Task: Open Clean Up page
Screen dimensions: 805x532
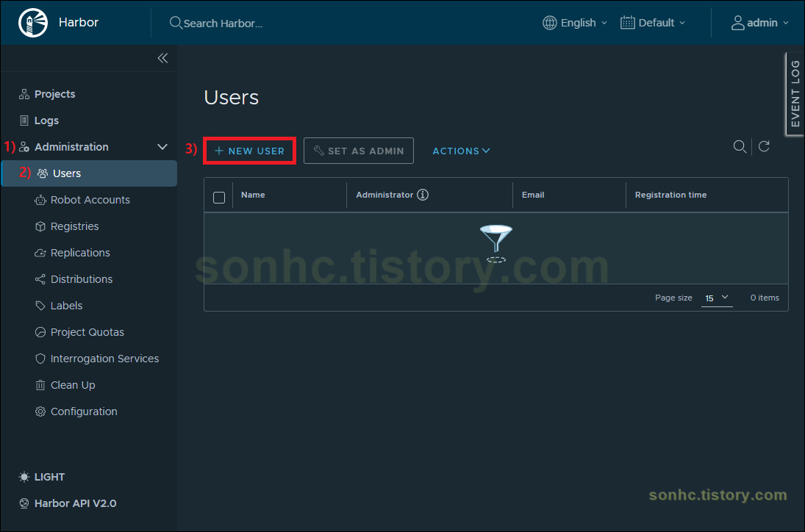Action: tap(72, 385)
